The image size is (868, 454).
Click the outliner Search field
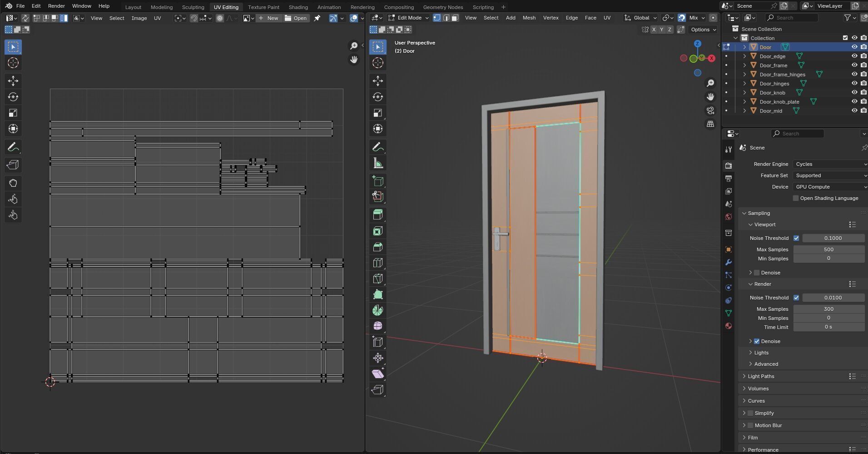tap(792, 18)
